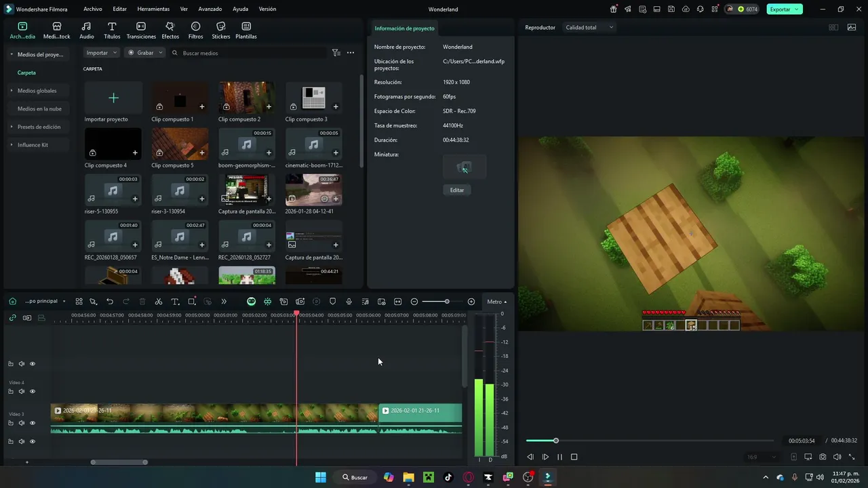This screenshot has height=488, width=868.
Task: Open the Transiciones tab
Action: pos(141,30)
